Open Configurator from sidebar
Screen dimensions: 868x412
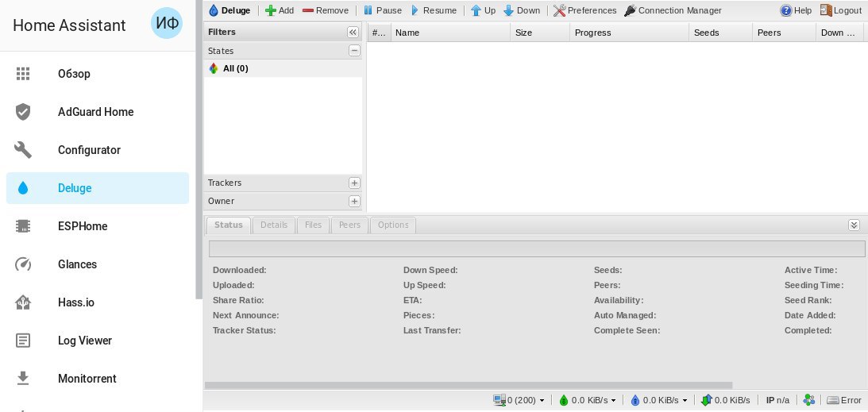(x=98, y=150)
